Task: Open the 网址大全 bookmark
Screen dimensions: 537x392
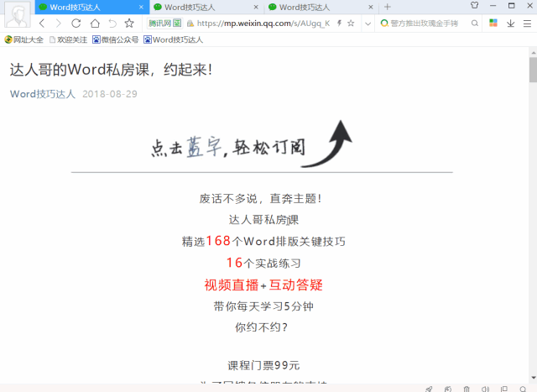Action: 24,39
